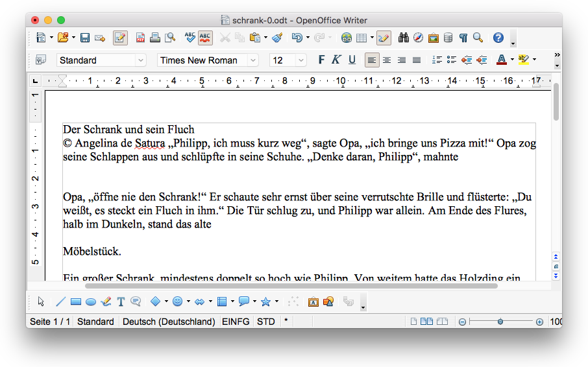
Task: Undo the last action
Action: 297,38
